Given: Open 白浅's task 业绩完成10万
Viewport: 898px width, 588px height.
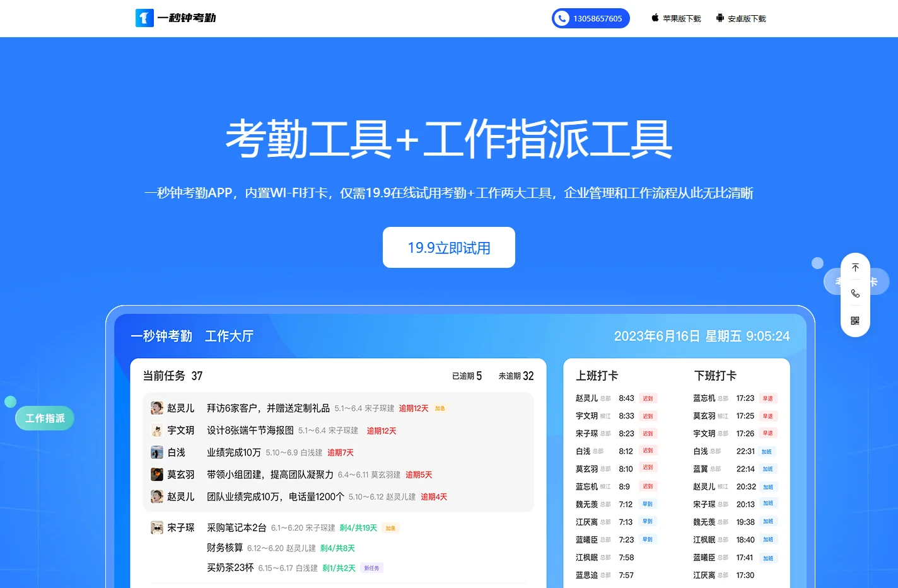Looking at the screenshot, I should (234, 453).
